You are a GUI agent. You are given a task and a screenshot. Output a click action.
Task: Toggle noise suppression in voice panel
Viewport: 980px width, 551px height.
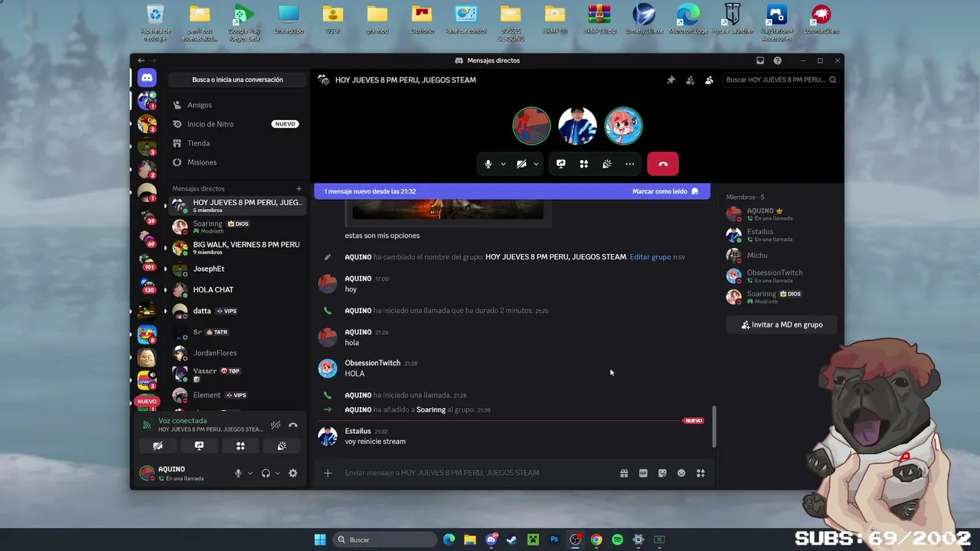coord(276,425)
